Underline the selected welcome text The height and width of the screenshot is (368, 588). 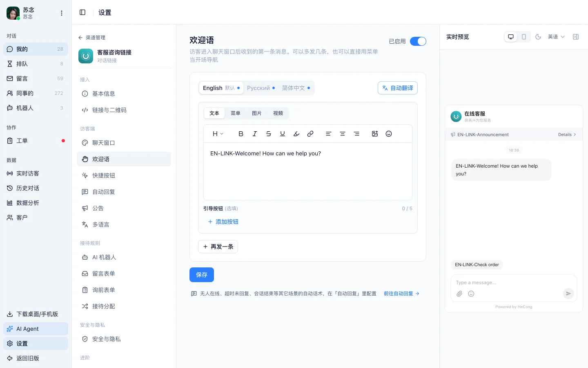pos(283,134)
